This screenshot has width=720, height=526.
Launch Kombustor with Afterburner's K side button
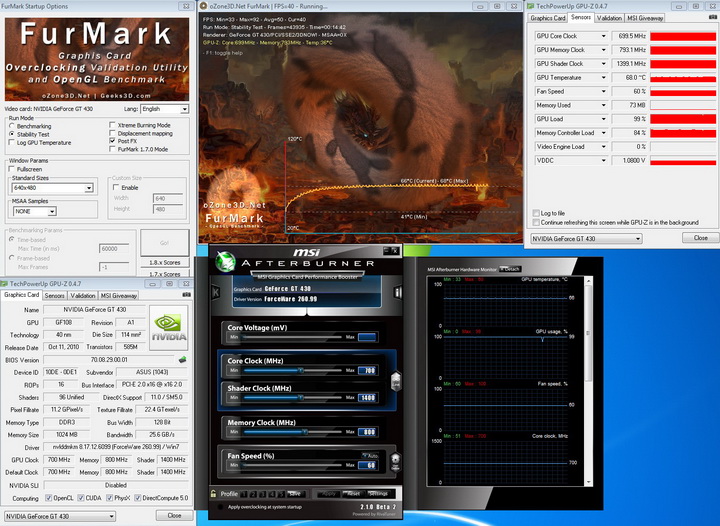click(216, 292)
